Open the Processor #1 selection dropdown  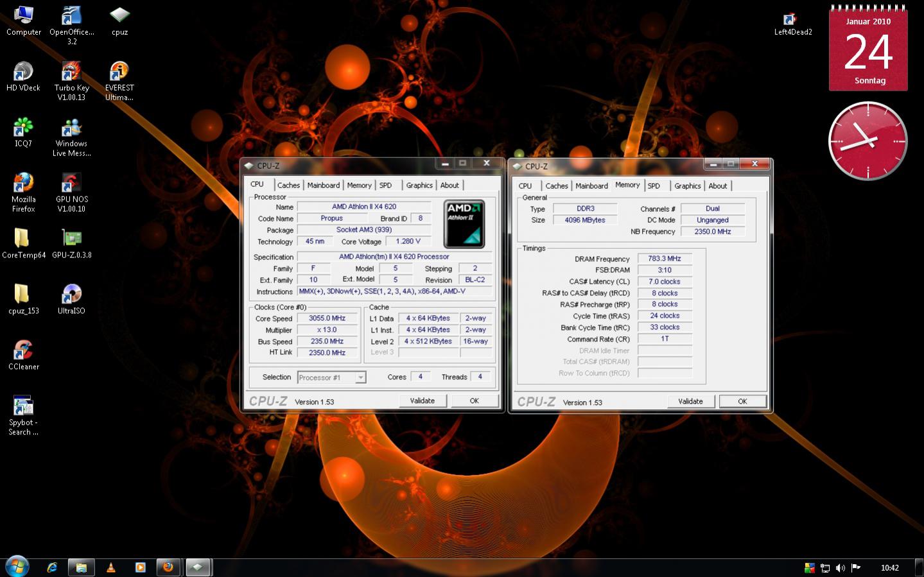pyautogui.click(x=331, y=377)
